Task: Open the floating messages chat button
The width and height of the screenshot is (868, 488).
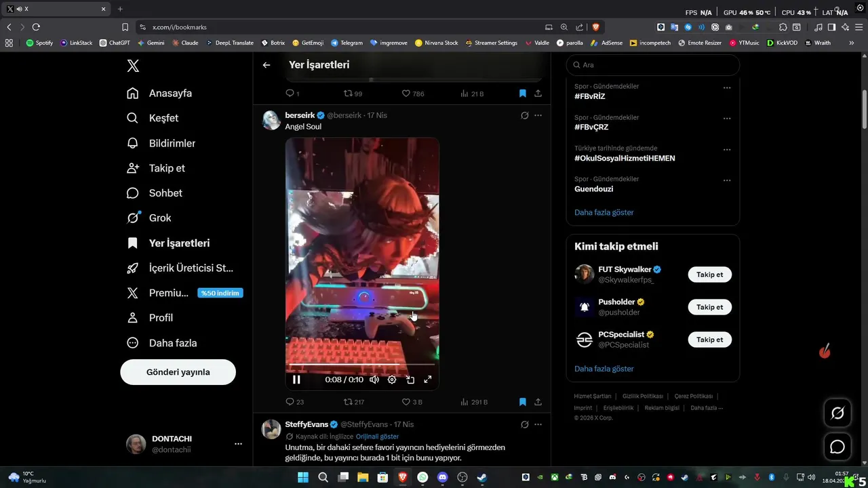Action: click(837, 447)
